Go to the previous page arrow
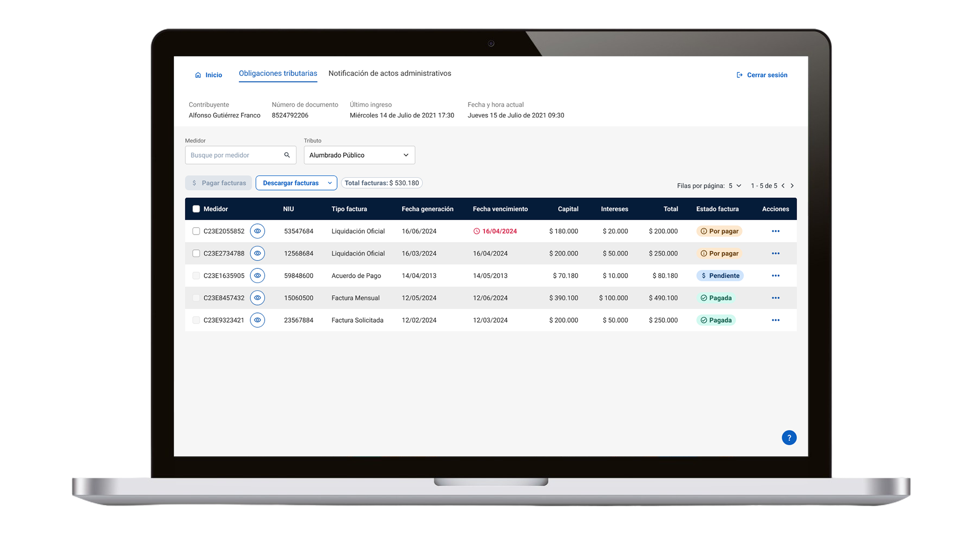 [x=783, y=186]
